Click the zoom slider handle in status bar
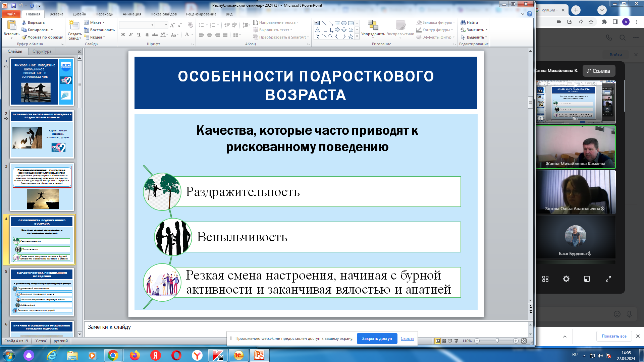The height and width of the screenshot is (362, 644). pyautogui.click(x=497, y=341)
